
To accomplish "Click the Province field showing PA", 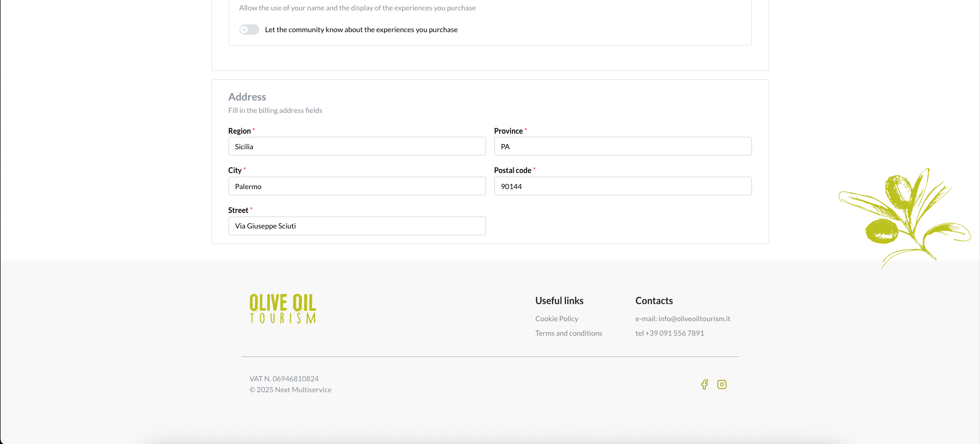I will [x=622, y=147].
